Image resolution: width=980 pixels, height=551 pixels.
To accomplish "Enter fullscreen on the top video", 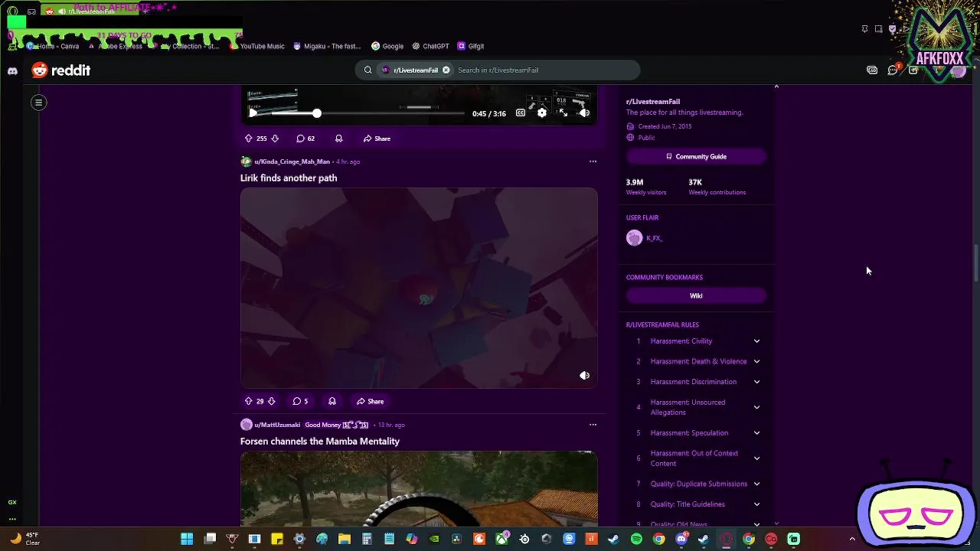I will click(563, 113).
